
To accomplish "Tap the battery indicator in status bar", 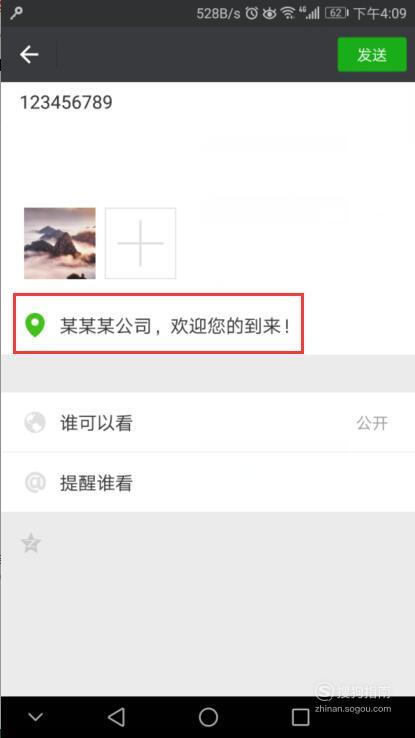I will point(336,13).
